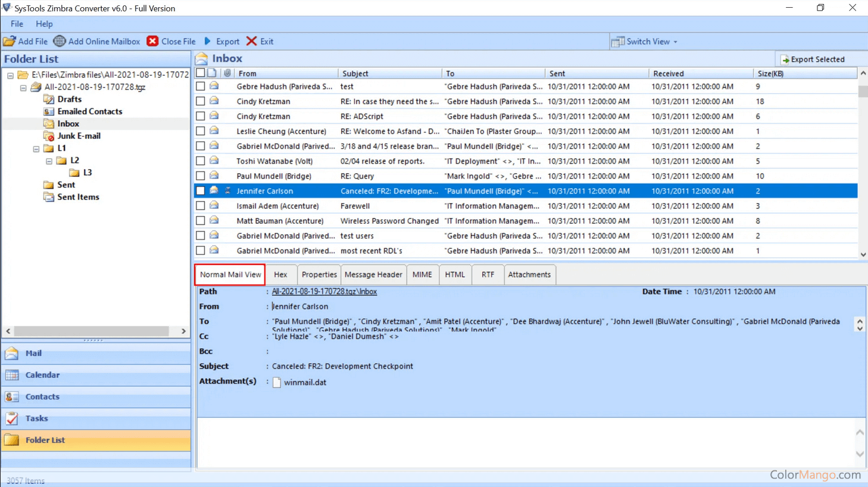This screenshot has width=868, height=487.
Task: Click the Export arrow icon in toolbar
Action: pyautogui.click(x=208, y=41)
